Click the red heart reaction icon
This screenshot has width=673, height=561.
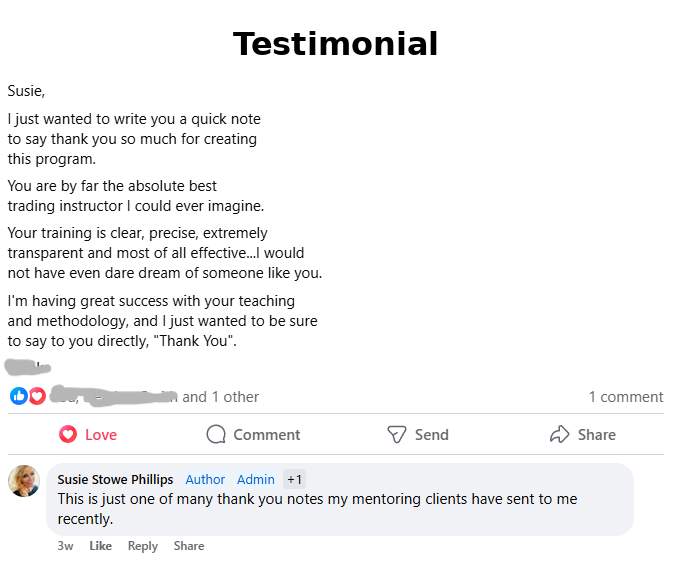(x=37, y=396)
